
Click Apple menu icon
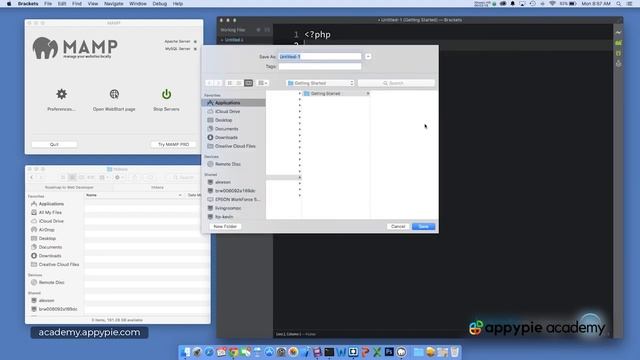[9, 4]
